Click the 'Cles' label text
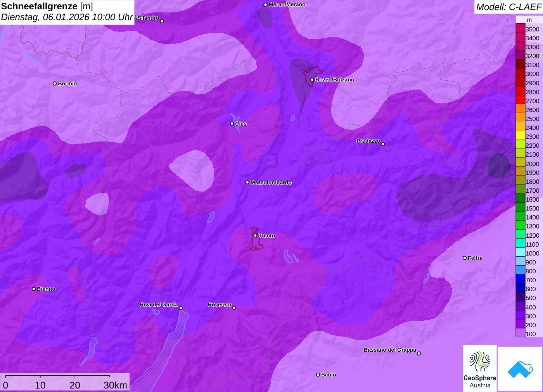 click(x=241, y=124)
